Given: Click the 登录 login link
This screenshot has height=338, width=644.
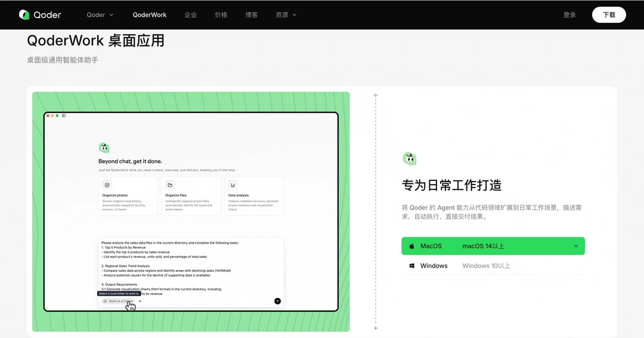Looking at the screenshot, I should (x=569, y=15).
